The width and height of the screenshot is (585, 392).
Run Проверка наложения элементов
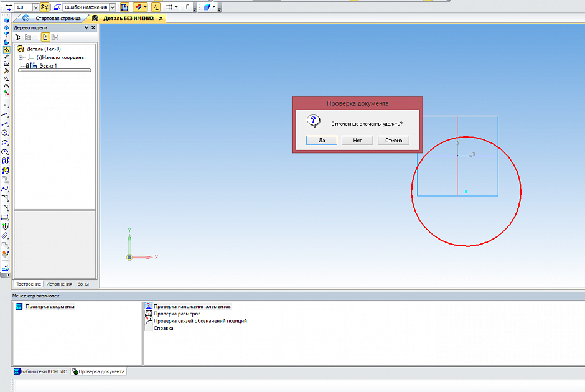point(192,306)
